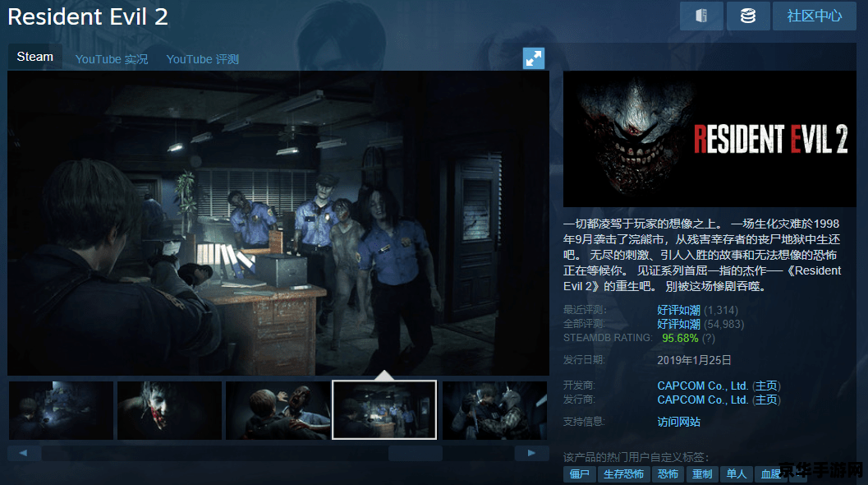Open developer's 主页 homepage link
The width and height of the screenshot is (868, 485).
click(767, 386)
